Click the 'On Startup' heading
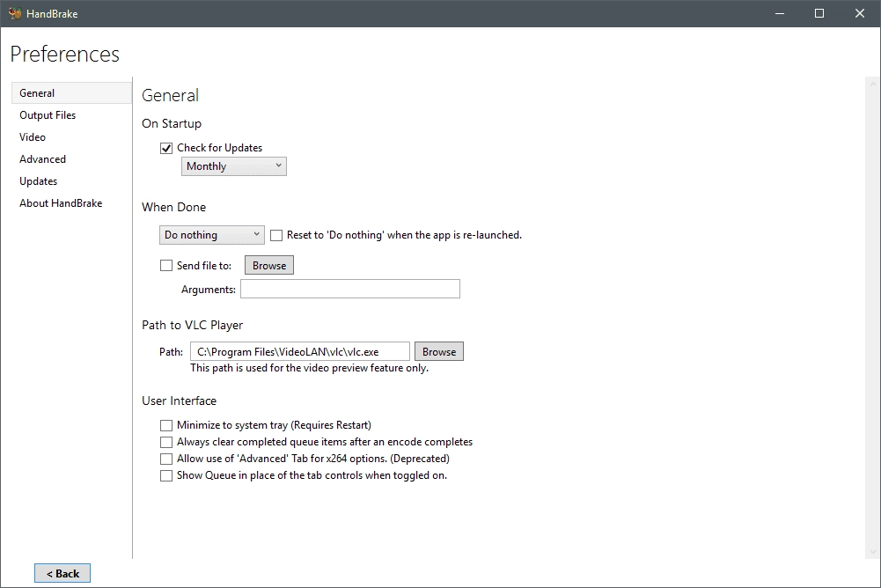The image size is (881, 588). coord(172,123)
